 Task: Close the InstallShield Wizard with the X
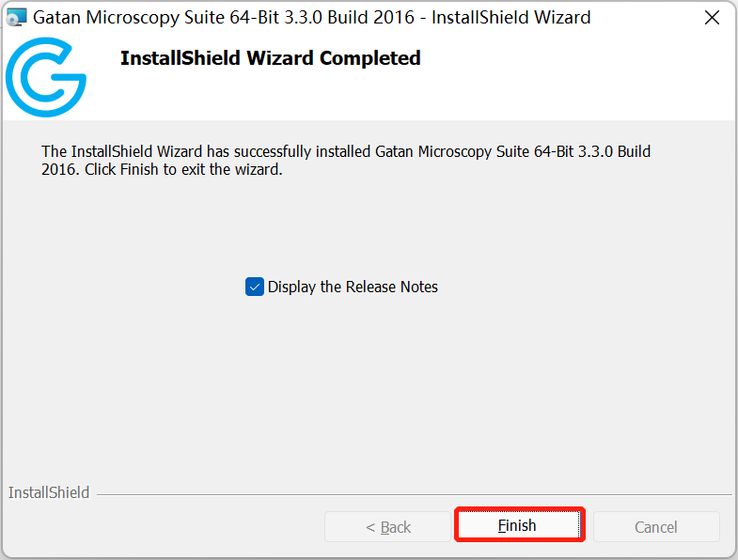pyautogui.click(x=712, y=18)
